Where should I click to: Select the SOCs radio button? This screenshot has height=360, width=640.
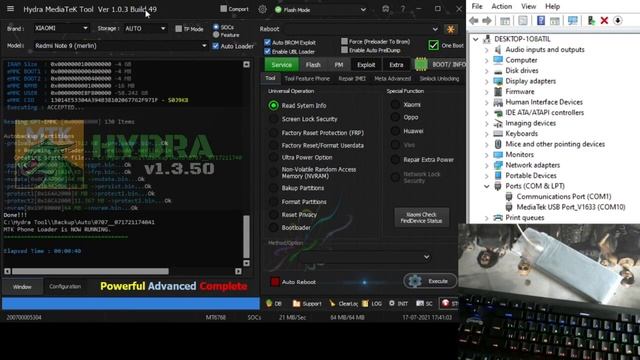pyautogui.click(x=216, y=27)
